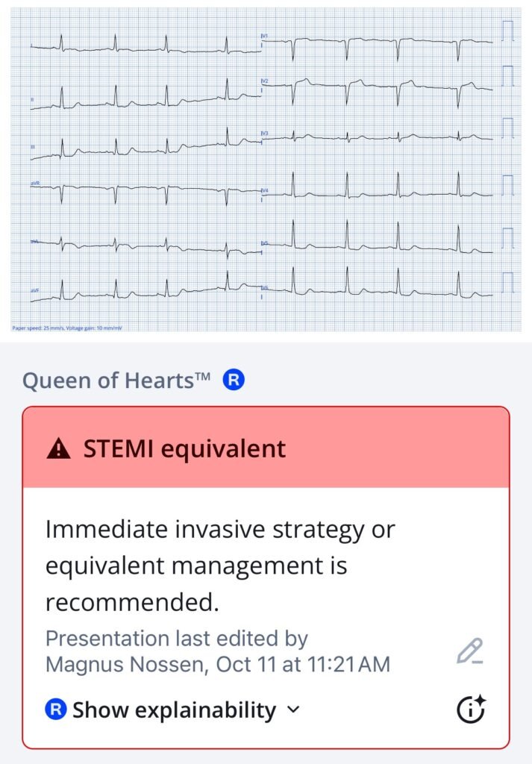Click the calibration pulse on the V1 row
532x764 pixels.
(x=508, y=31)
